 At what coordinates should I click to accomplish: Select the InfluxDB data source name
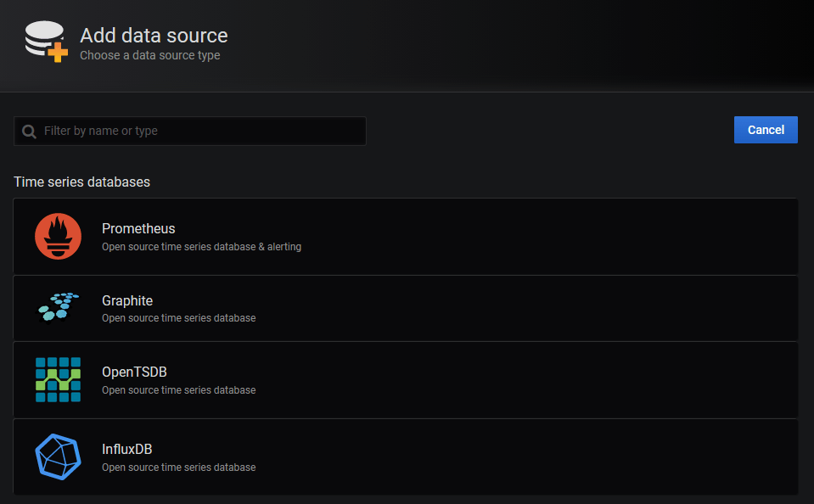pos(126,450)
